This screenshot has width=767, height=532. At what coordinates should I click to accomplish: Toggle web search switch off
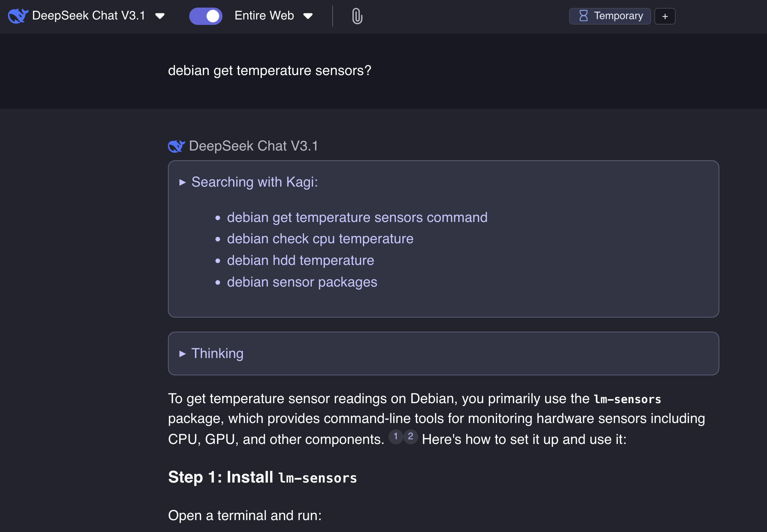pos(205,16)
